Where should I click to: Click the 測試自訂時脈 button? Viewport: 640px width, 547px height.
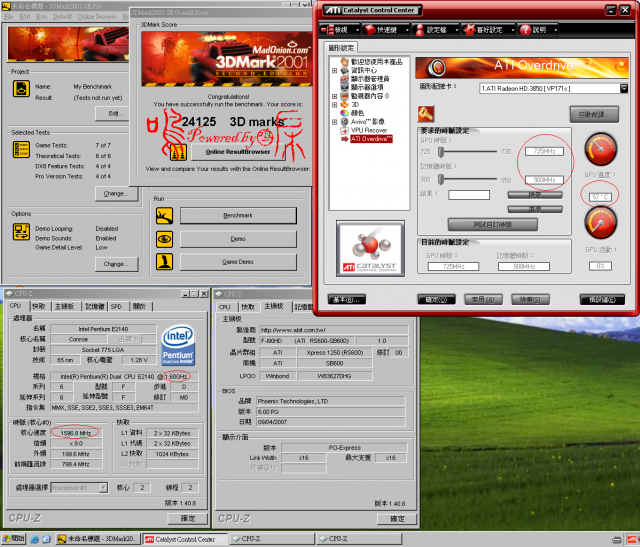pyautogui.click(x=492, y=225)
